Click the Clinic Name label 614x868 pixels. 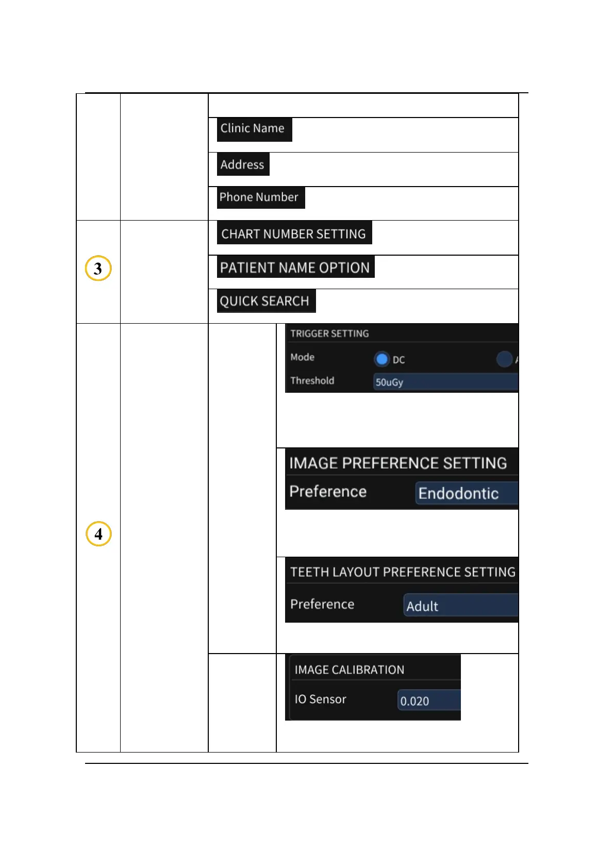pos(253,128)
